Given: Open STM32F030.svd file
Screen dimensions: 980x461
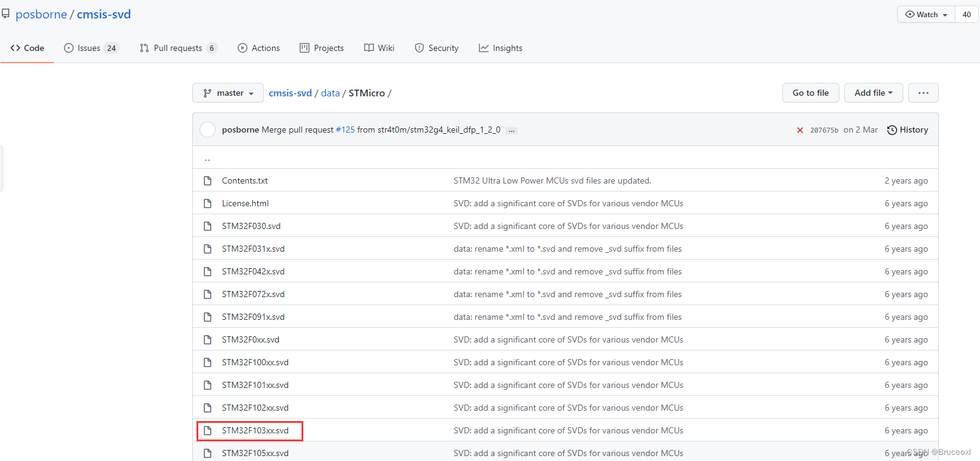Looking at the screenshot, I should tap(251, 226).
